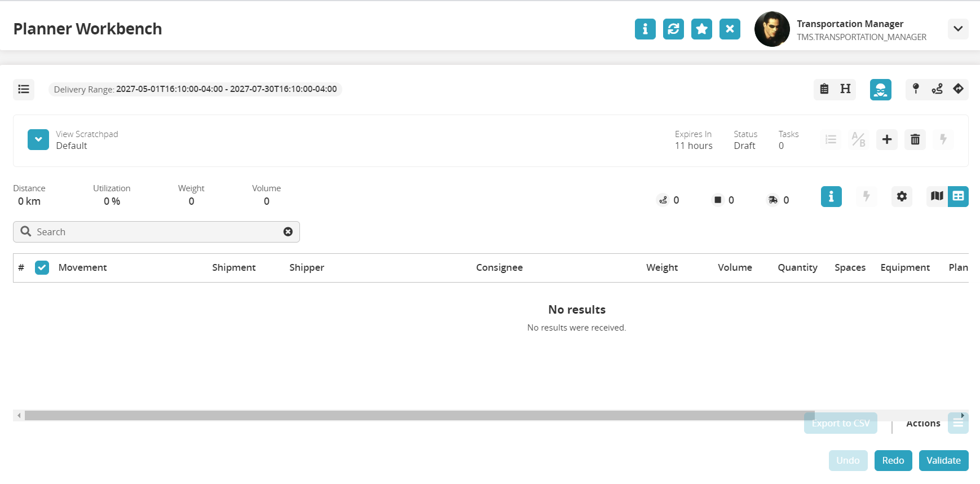Open the Actions menu icon
This screenshot has width=980, height=484.
click(958, 424)
